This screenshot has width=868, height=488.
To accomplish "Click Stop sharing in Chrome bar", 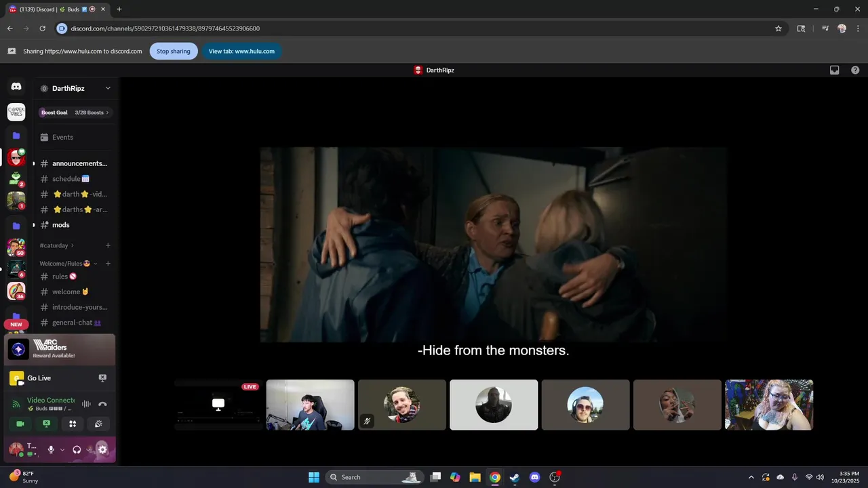I will (174, 52).
